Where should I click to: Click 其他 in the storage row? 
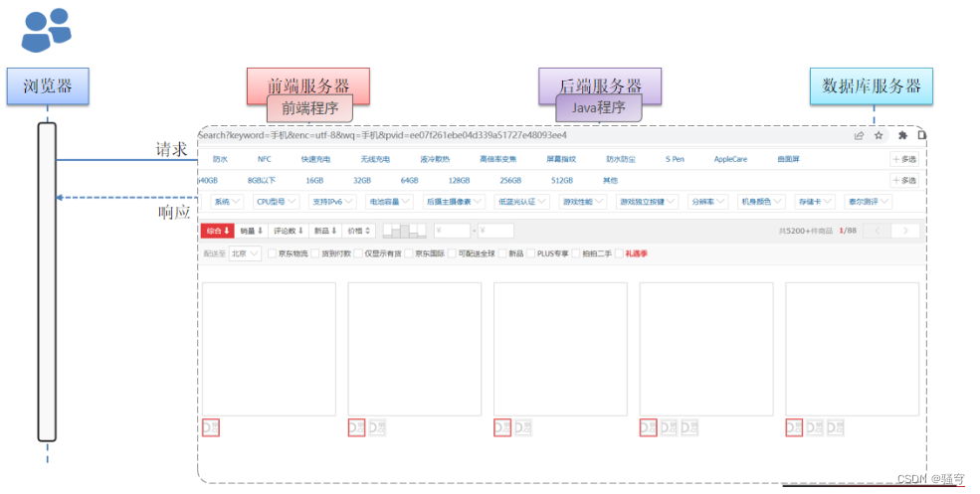tap(610, 181)
